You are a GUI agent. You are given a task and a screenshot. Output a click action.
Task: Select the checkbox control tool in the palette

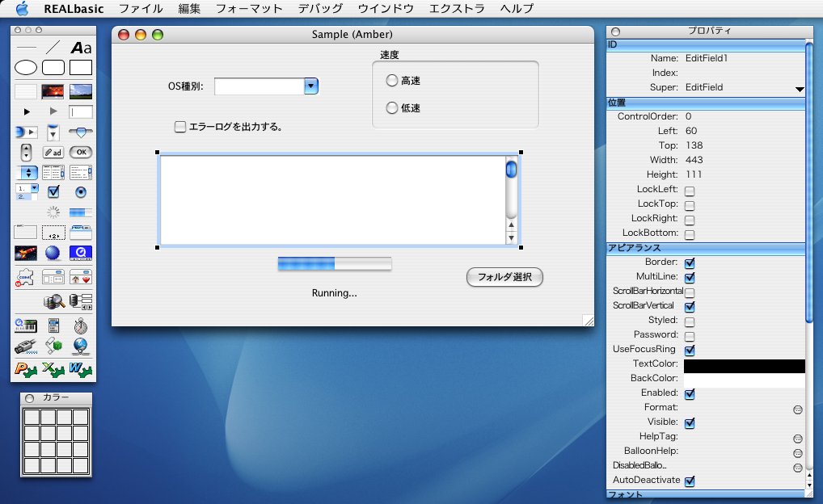pyautogui.click(x=53, y=192)
